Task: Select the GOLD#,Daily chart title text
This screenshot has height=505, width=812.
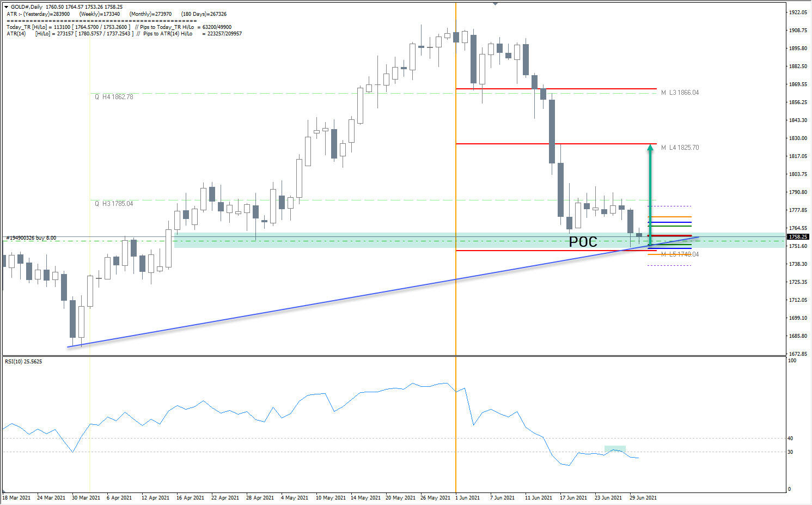Action: pyautogui.click(x=27, y=7)
